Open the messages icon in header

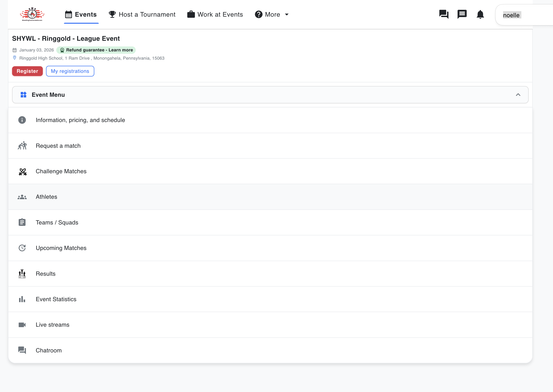pos(462,14)
